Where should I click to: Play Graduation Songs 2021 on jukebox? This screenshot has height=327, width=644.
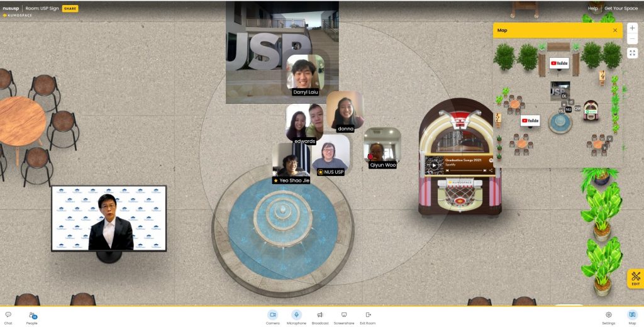tap(434, 165)
